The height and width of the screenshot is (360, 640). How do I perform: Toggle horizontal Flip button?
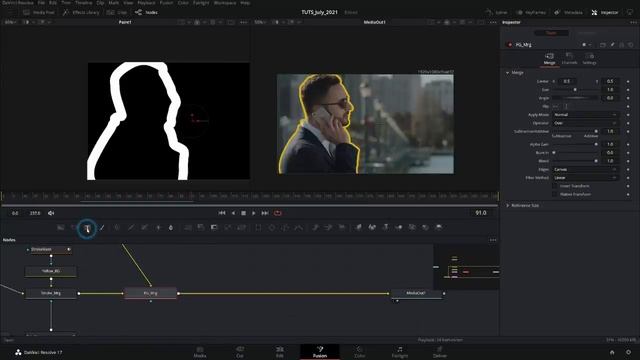[x=556, y=107]
